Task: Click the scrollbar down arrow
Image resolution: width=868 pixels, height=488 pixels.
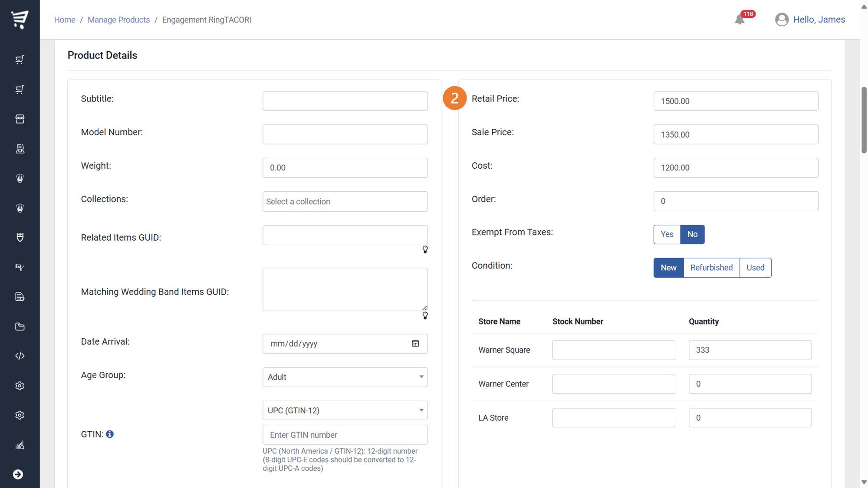Action: point(864,482)
